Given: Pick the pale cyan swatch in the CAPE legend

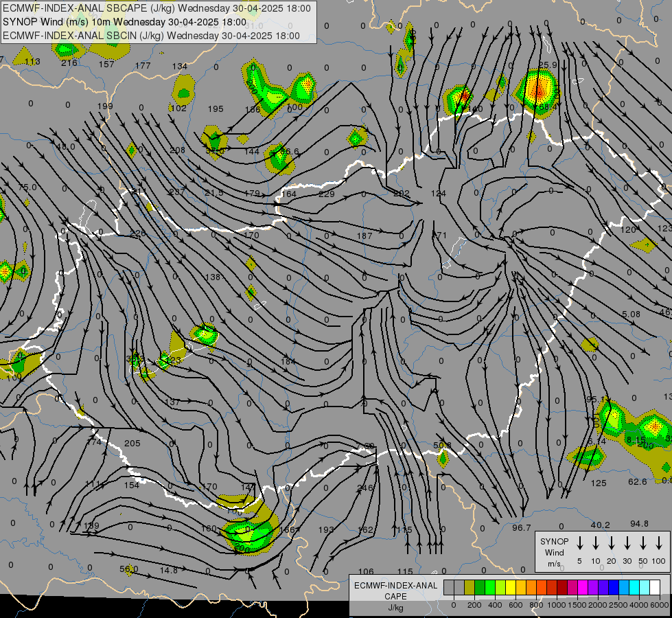Looking at the screenshot, I should pos(645,588).
